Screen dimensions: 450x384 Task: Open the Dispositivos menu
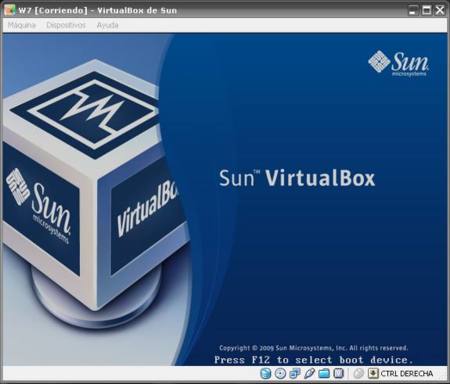pyautogui.click(x=66, y=25)
